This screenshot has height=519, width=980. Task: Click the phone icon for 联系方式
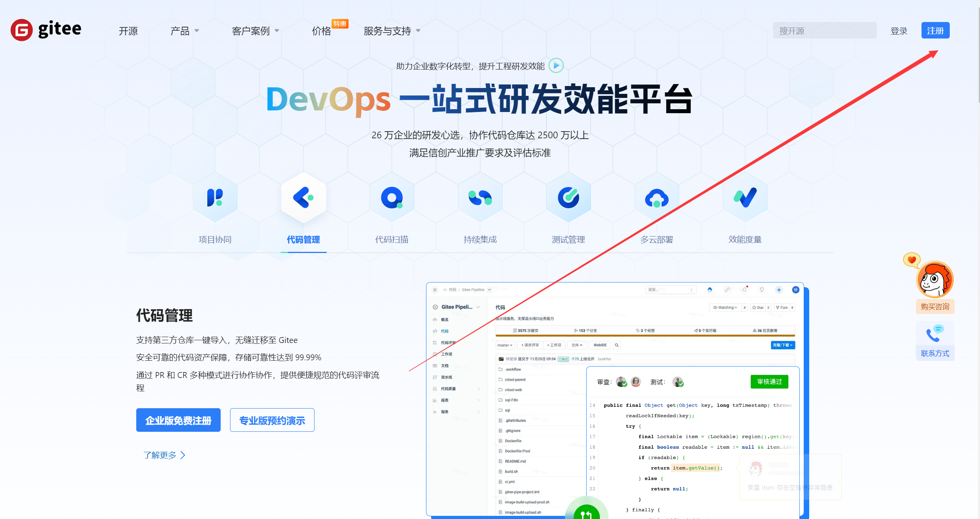click(x=935, y=334)
